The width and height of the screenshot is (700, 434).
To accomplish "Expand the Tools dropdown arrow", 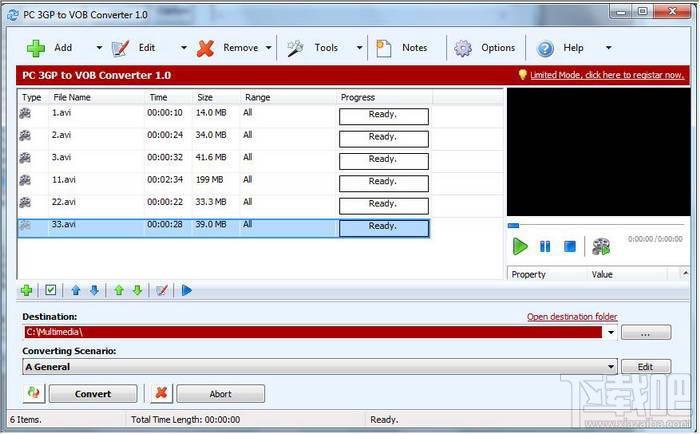I will (x=359, y=48).
